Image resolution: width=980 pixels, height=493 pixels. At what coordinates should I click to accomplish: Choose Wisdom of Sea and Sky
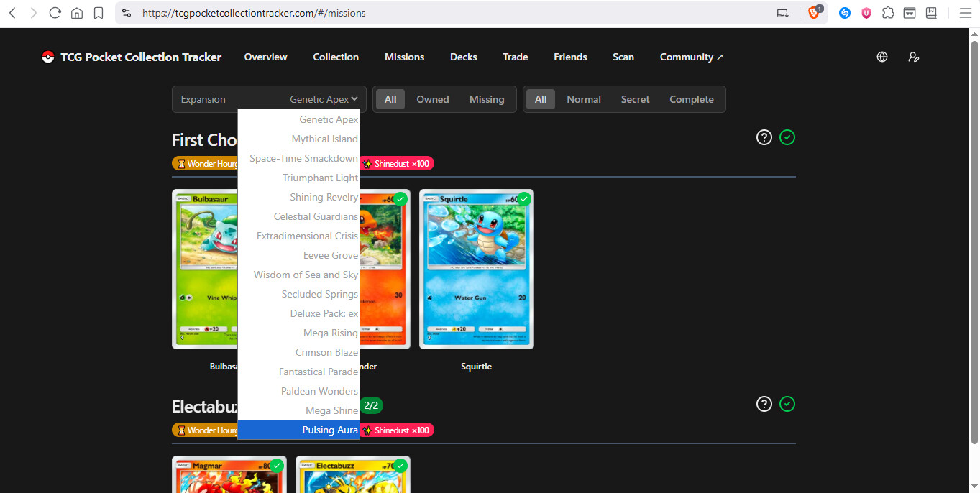(x=299, y=275)
